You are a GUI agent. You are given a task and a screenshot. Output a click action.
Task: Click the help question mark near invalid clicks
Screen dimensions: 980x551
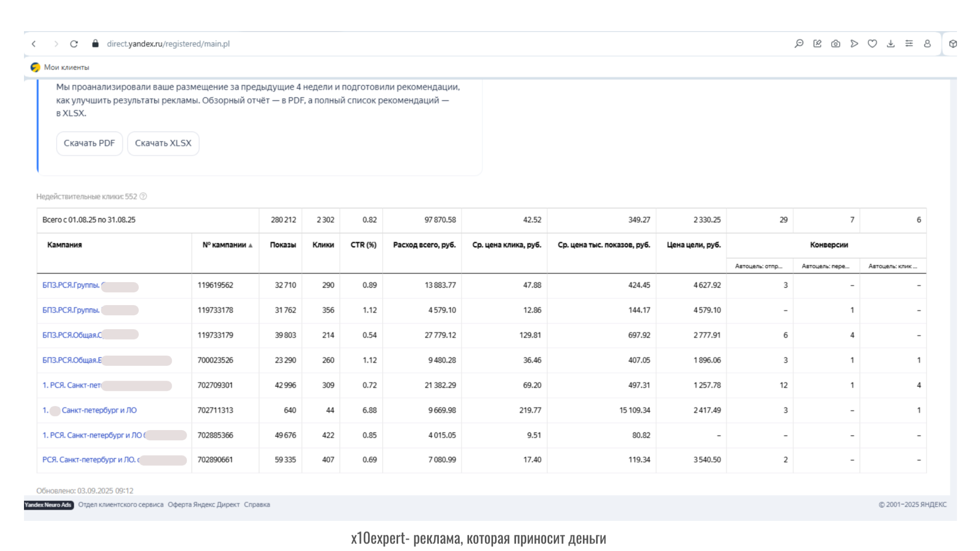click(x=143, y=196)
